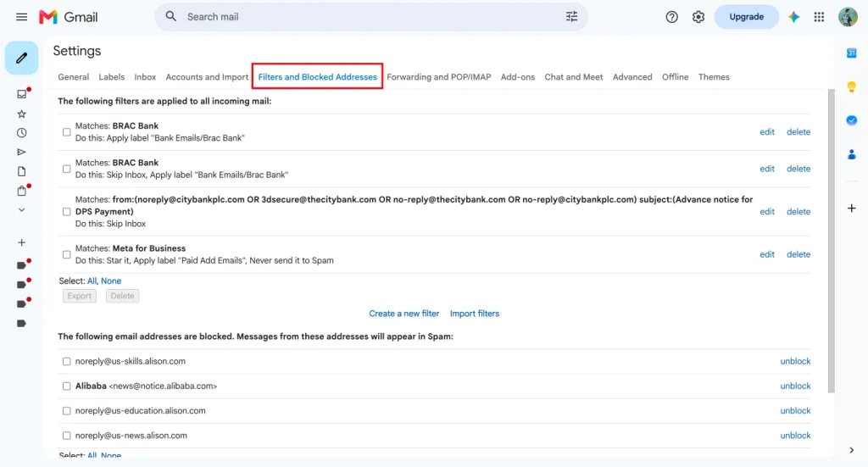The height and width of the screenshot is (467, 868).
Task: Open the Google apps grid
Action: (x=819, y=17)
